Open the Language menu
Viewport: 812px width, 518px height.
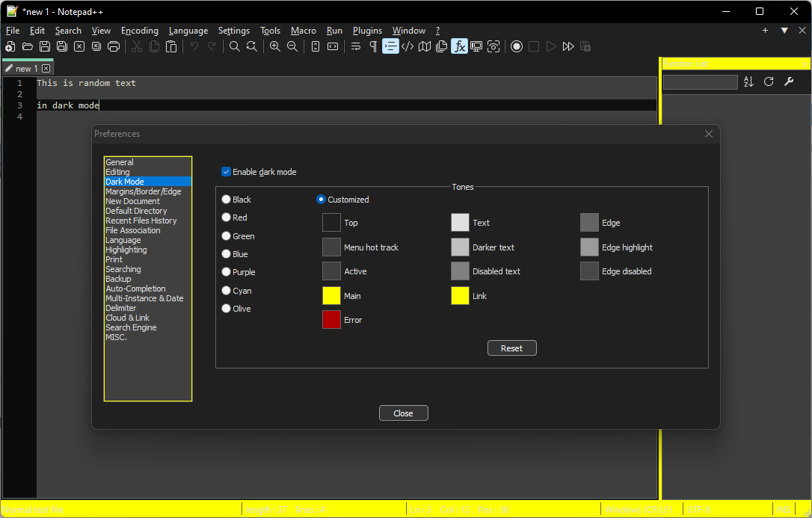coord(188,31)
